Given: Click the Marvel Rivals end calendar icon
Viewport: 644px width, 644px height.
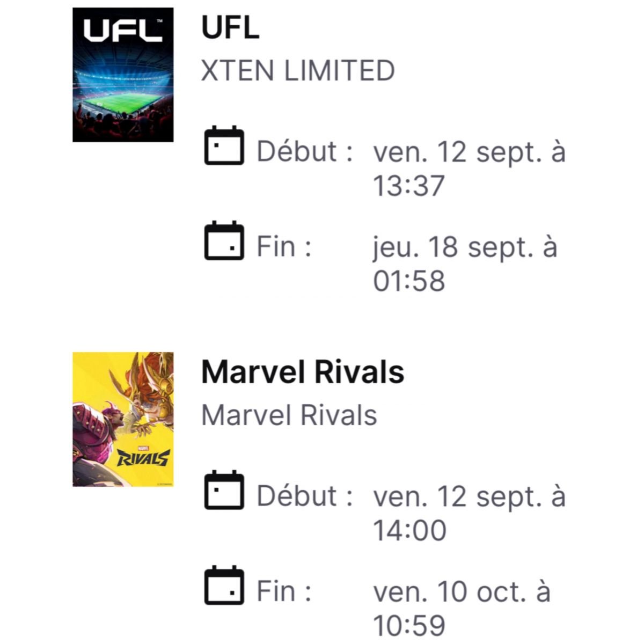Looking at the screenshot, I should pos(224,586).
